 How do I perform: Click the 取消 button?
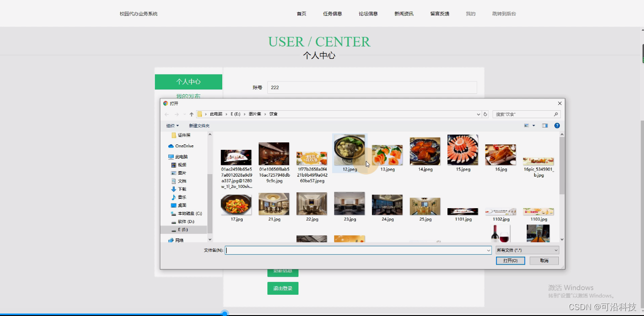[x=544, y=260]
